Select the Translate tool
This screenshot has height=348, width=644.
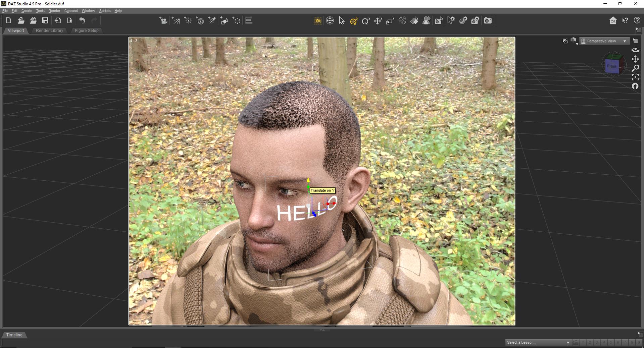(x=378, y=21)
